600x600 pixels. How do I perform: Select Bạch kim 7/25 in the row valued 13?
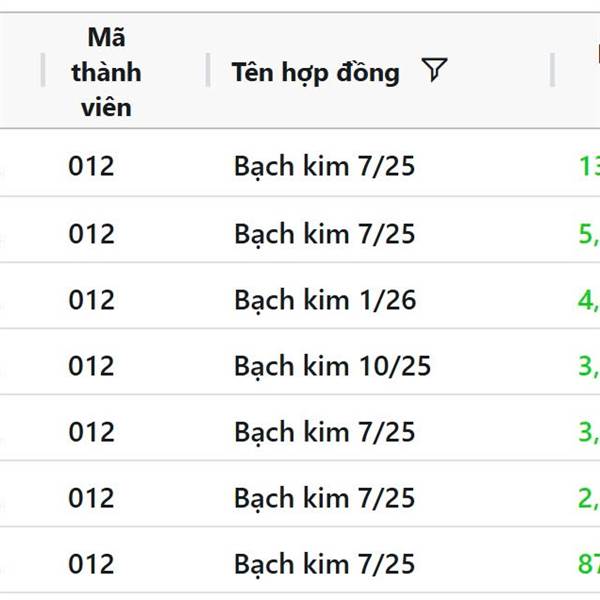point(324,166)
